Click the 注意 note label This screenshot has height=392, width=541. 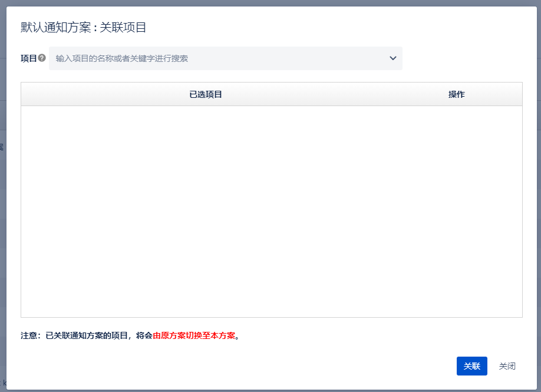(31, 336)
